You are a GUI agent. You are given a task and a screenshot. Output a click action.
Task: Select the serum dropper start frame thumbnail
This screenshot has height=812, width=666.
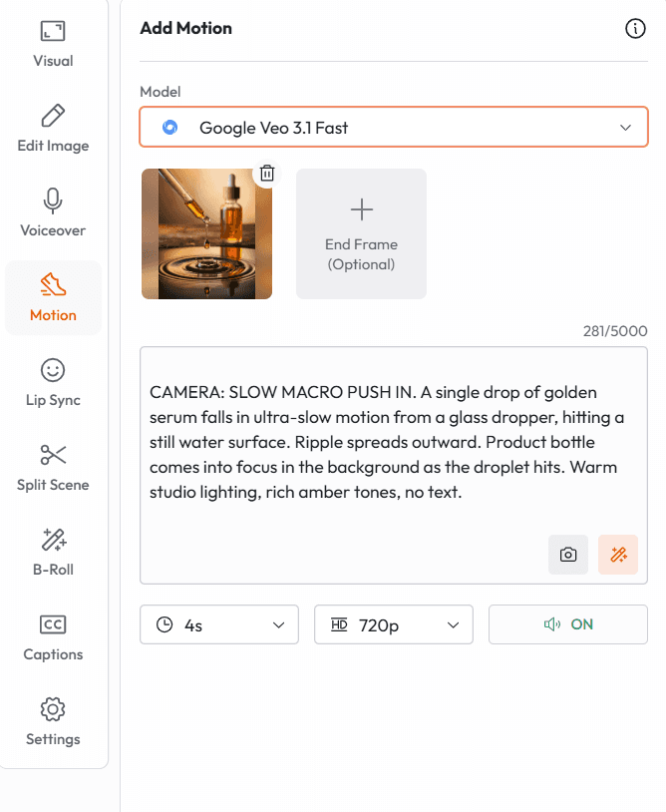pos(206,233)
